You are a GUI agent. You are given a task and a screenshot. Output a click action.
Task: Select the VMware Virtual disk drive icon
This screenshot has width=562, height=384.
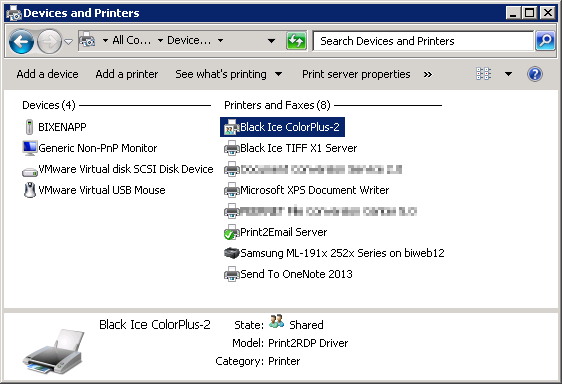coord(30,172)
